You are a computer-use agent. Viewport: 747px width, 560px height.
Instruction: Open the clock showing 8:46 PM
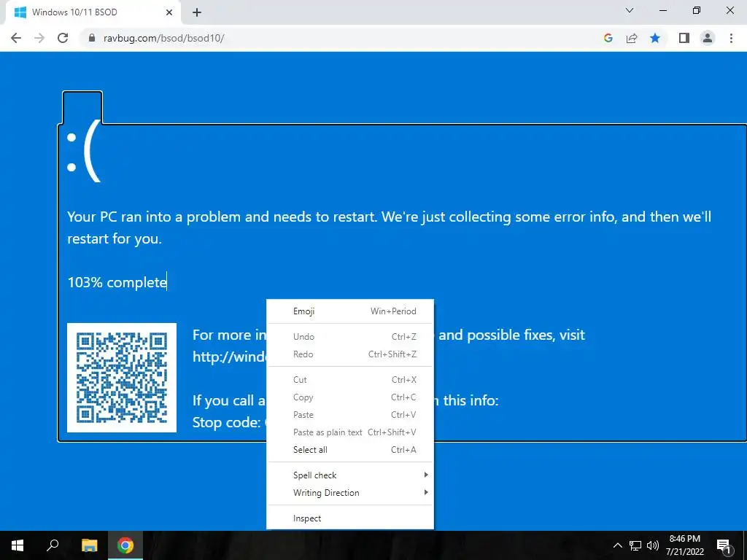point(685,545)
